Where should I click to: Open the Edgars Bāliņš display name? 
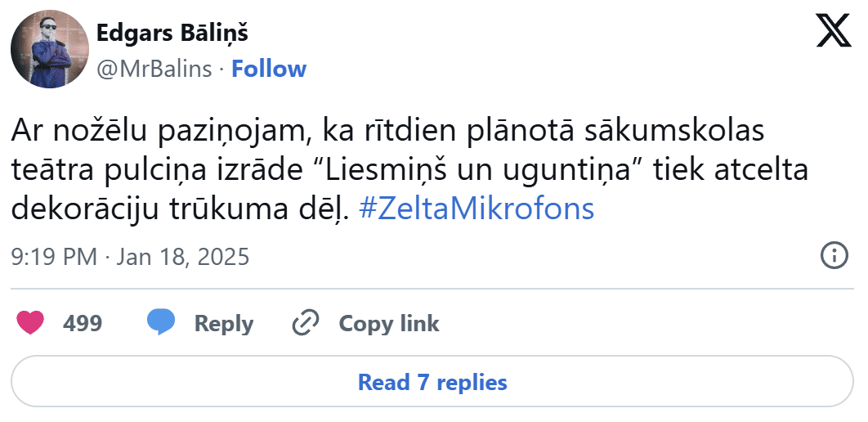[172, 33]
